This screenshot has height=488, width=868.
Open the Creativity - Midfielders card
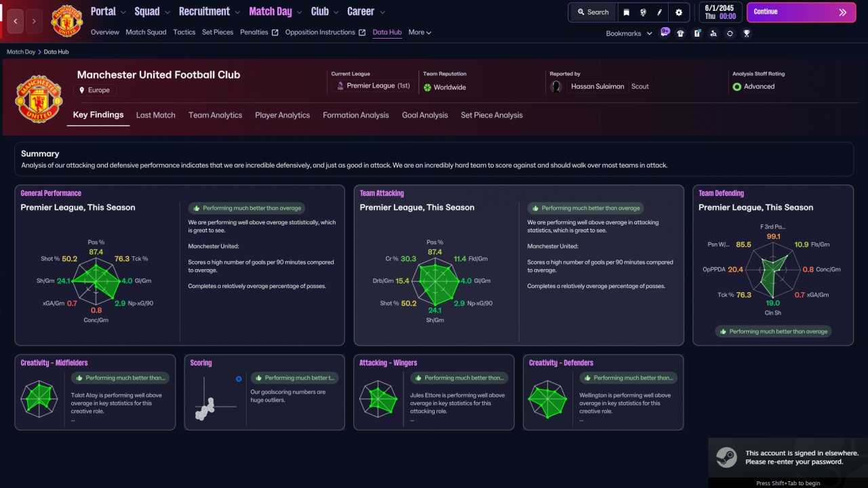pyautogui.click(x=95, y=392)
